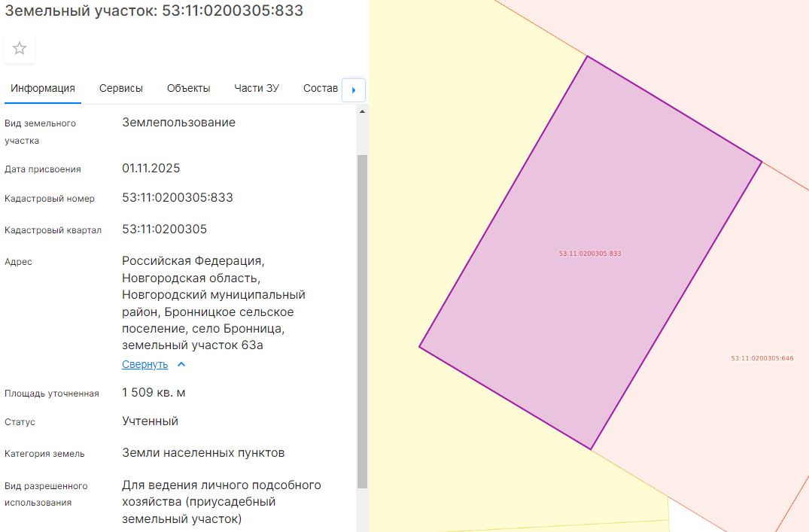The image size is (809, 532).
Task: Add the parcel to favorites using the star icon
Action: tap(20, 48)
